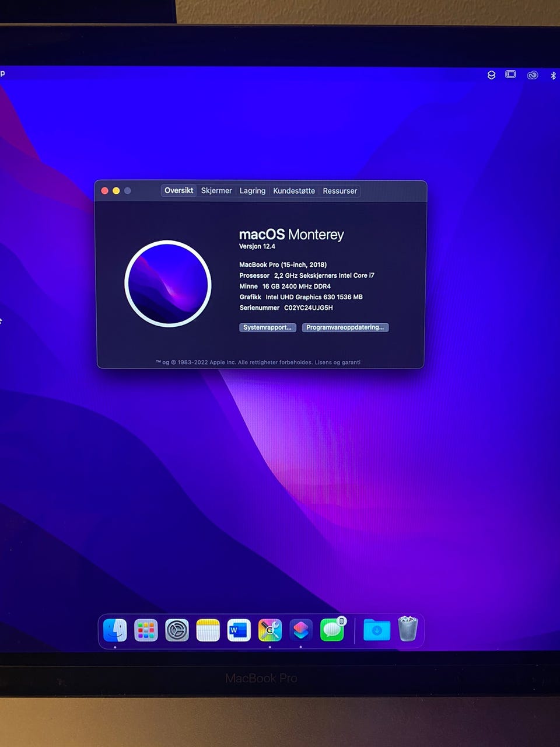
Task: Open the Kundestøtte tab
Action: point(294,191)
